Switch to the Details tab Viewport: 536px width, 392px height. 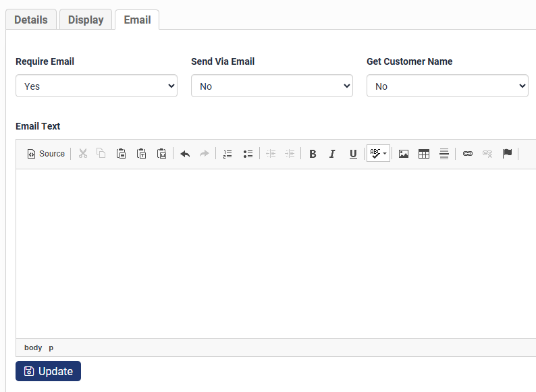tap(31, 20)
